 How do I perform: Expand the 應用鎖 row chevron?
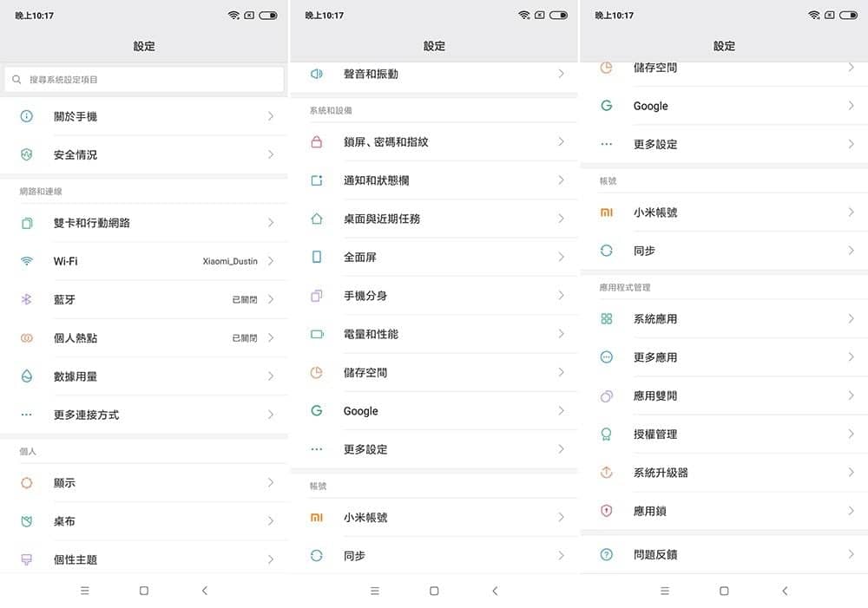click(x=851, y=511)
